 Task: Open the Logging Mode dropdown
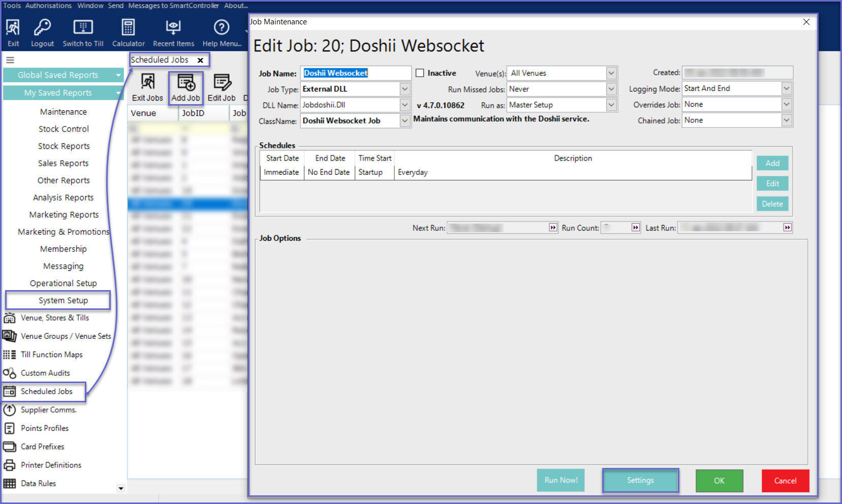[787, 88]
